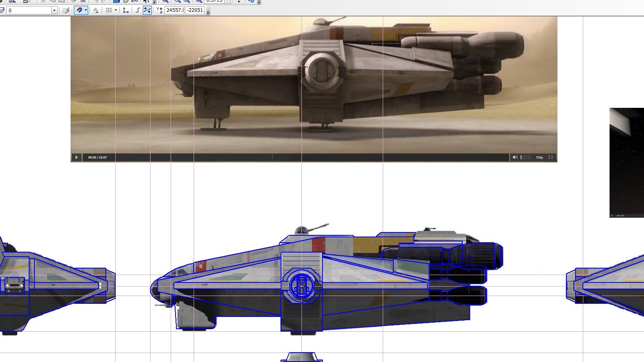
Task: Toggle the grid display icon
Action: [109, 10]
